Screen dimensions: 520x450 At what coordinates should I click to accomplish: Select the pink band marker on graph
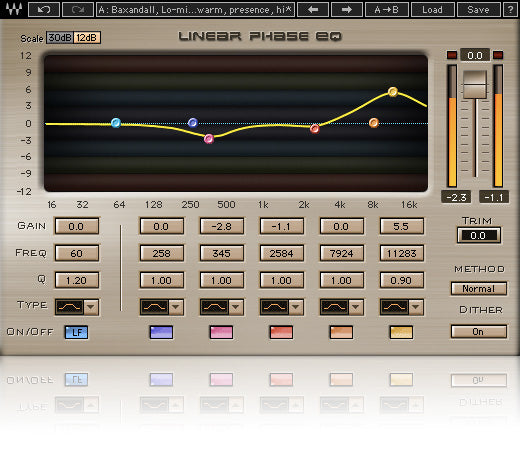209,139
